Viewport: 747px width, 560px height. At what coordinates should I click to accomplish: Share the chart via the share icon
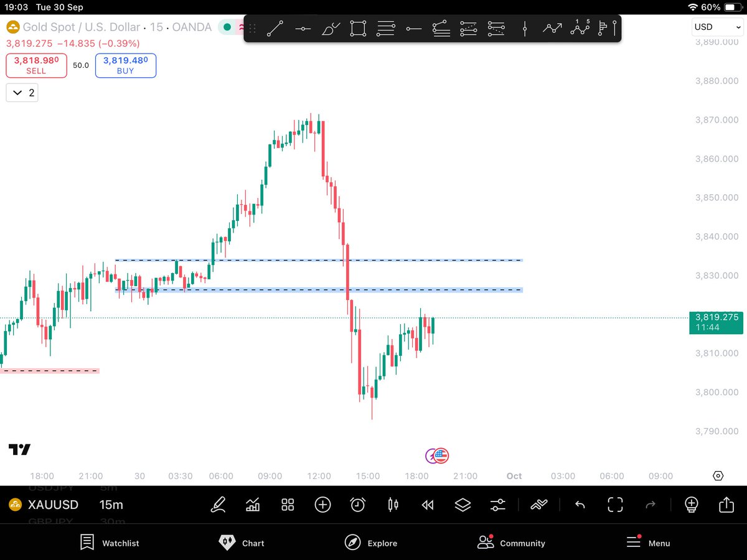click(726, 505)
